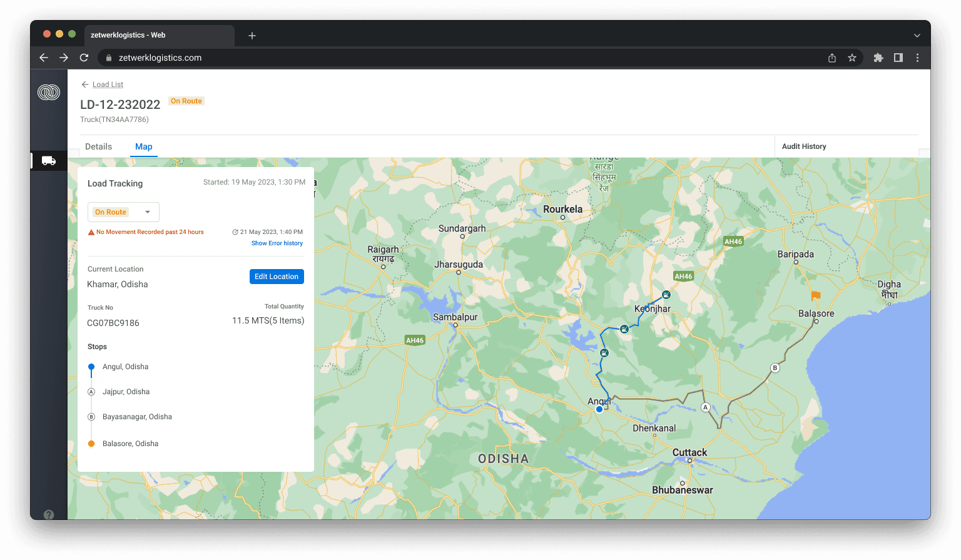
Task: Click the southernmost truck marker on blue route
Action: (x=604, y=353)
